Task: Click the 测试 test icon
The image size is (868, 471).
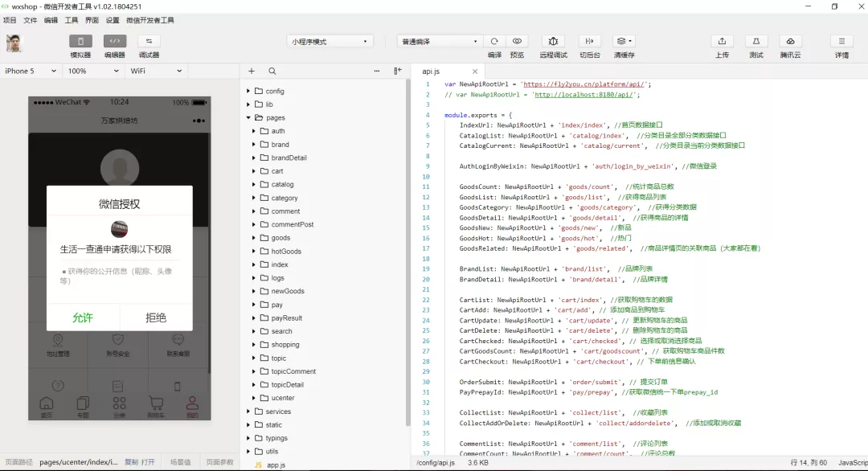Action: pyautogui.click(x=755, y=46)
